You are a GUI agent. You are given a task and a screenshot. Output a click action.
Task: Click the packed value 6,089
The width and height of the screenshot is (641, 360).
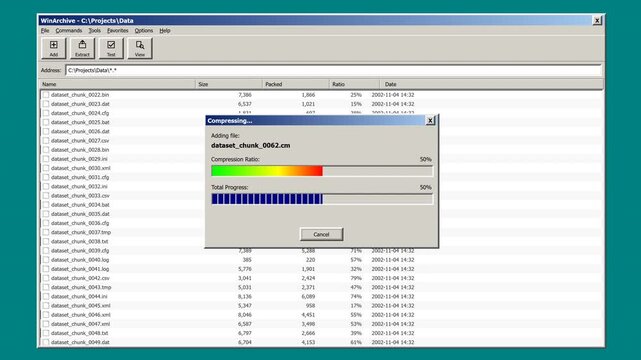308,297
